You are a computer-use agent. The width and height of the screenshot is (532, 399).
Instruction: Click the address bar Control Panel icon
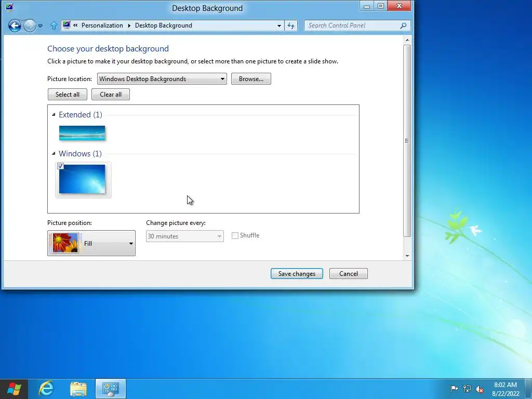point(67,25)
